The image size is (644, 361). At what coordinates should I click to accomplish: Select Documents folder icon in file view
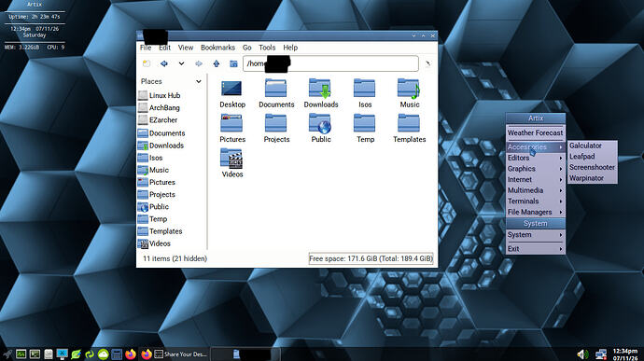276,89
